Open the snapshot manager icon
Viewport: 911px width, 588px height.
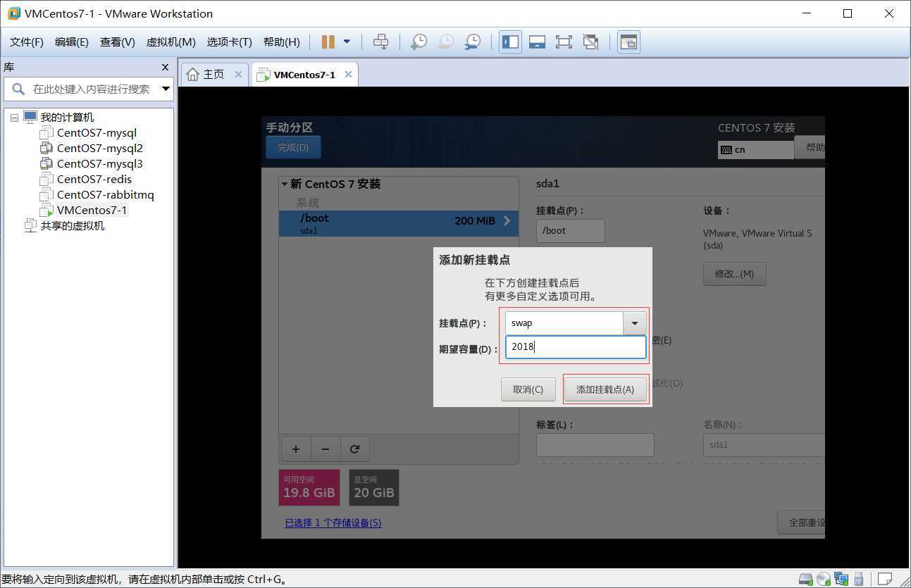[472, 42]
